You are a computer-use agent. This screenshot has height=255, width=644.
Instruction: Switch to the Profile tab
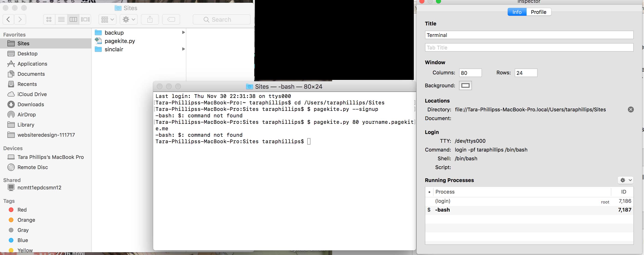[538, 12]
